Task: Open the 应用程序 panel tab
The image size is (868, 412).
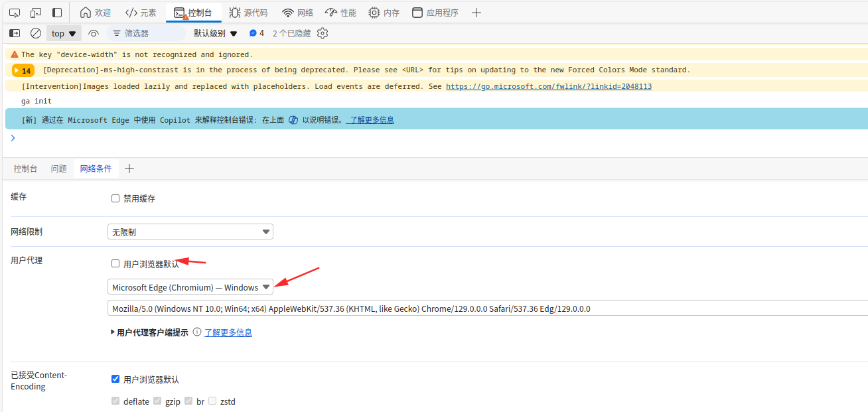Action: click(435, 13)
